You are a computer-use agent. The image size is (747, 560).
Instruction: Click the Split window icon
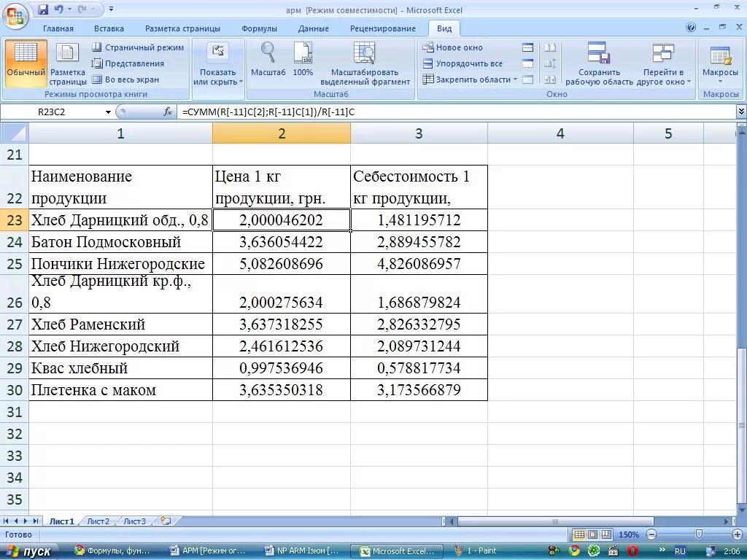point(528,47)
